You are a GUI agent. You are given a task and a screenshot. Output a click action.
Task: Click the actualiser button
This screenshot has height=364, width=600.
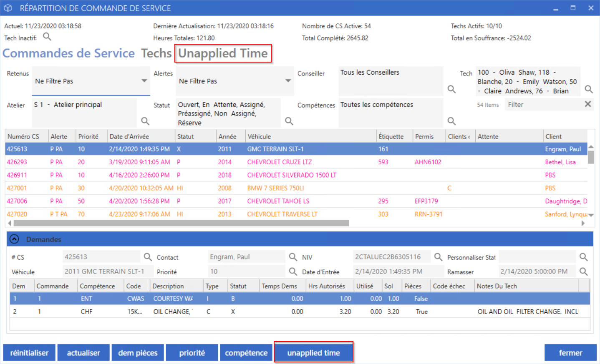pyautogui.click(x=83, y=353)
